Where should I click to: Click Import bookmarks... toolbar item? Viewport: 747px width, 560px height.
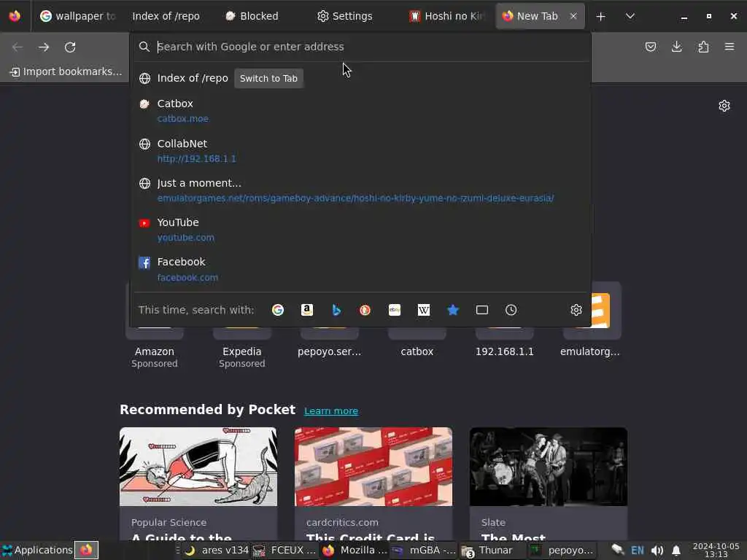pos(66,71)
